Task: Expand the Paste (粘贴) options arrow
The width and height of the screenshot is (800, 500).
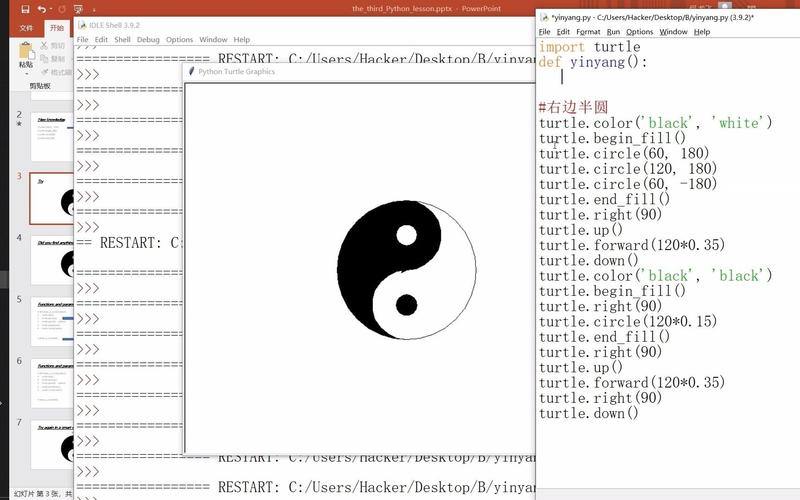Action: pyautogui.click(x=26, y=74)
